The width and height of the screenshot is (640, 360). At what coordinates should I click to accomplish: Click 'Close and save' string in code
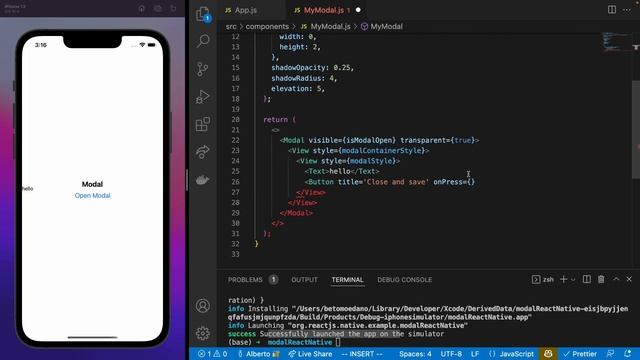coord(396,182)
